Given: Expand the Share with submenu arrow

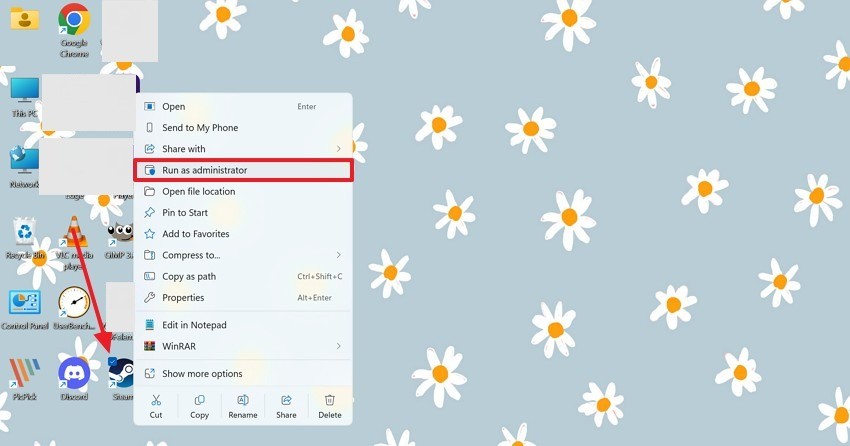Looking at the screenshot, I should 338,148.
